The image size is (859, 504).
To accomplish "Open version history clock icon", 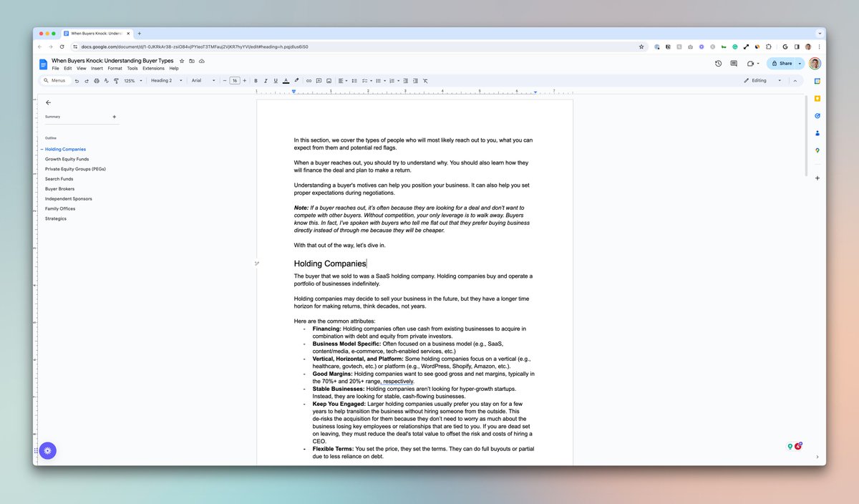I will [718, 63].
